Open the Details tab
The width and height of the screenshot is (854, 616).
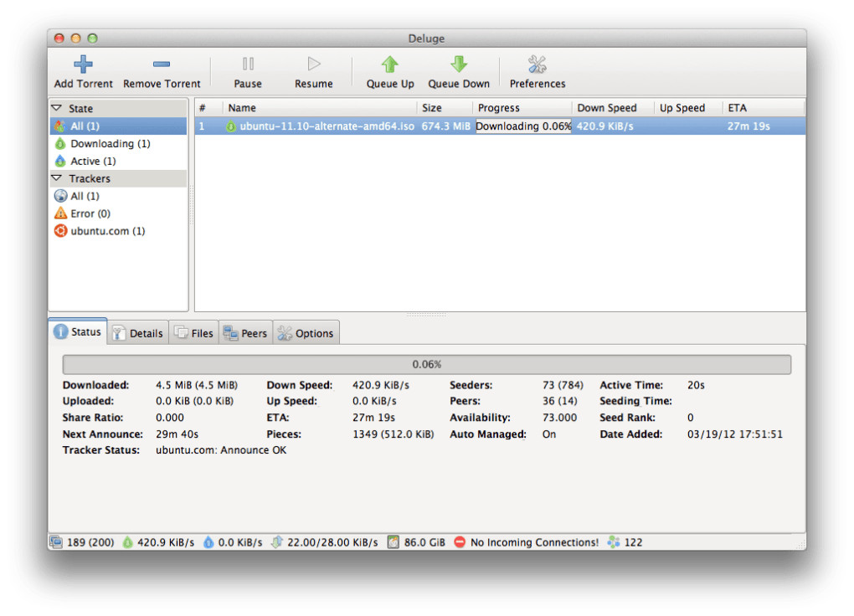pos(138,333)
